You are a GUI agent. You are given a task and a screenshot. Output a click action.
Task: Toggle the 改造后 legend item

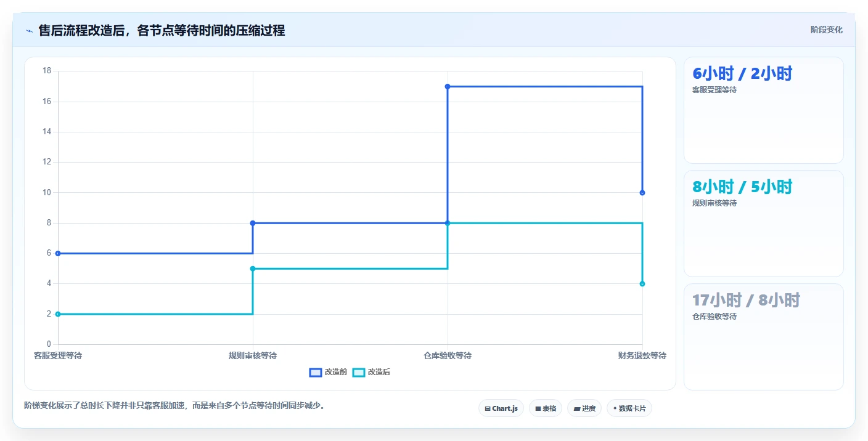(371, 372)
